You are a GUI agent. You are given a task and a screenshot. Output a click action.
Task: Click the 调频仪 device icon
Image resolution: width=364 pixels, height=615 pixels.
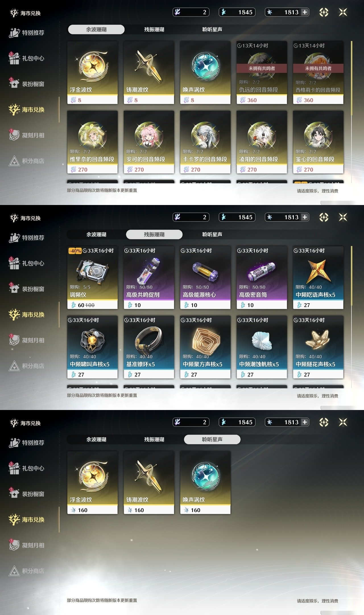(92, 270)
